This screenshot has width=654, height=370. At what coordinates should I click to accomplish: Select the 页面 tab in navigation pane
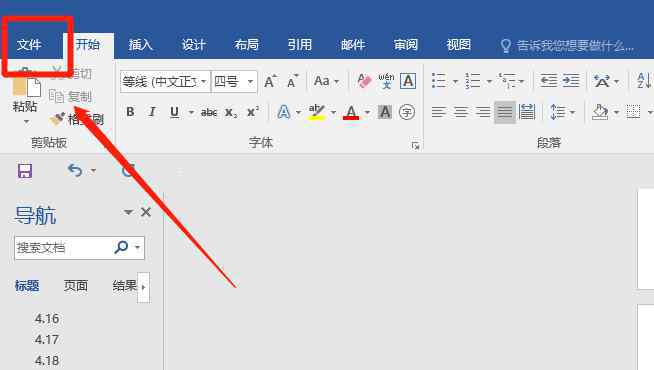(75, 286)
